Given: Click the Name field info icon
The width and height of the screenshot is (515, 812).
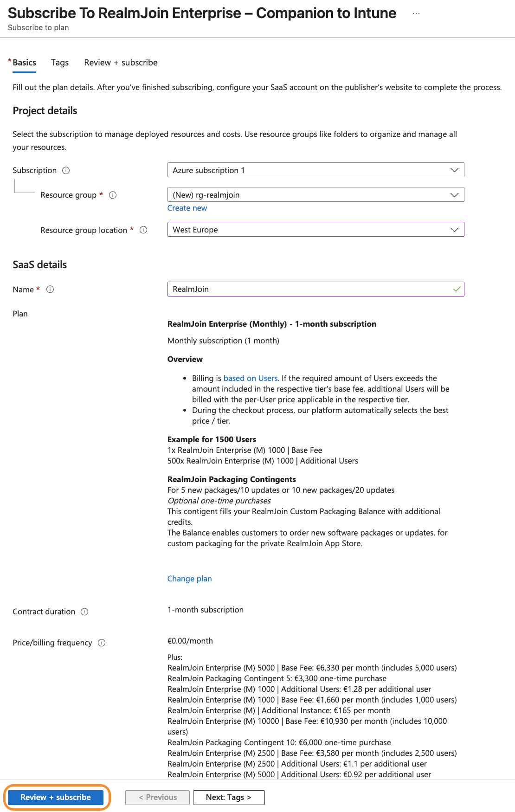Looking at the screenshot, I should coord(50,289).
